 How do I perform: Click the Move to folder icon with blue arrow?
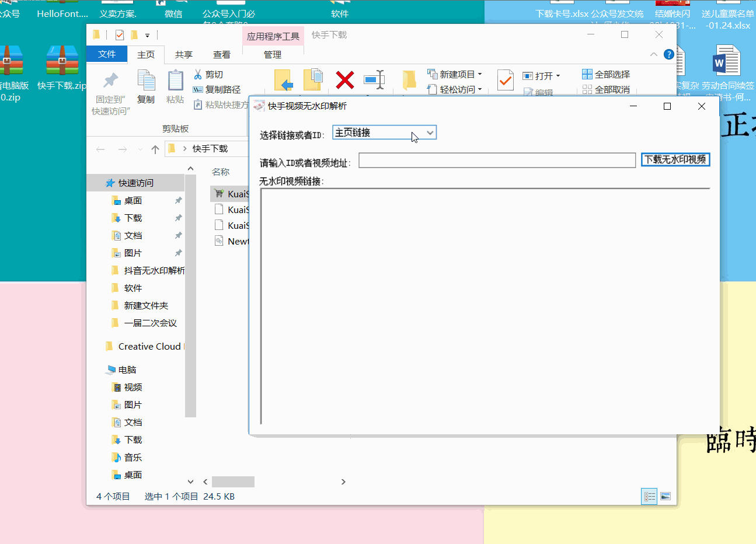click(284, 80)
